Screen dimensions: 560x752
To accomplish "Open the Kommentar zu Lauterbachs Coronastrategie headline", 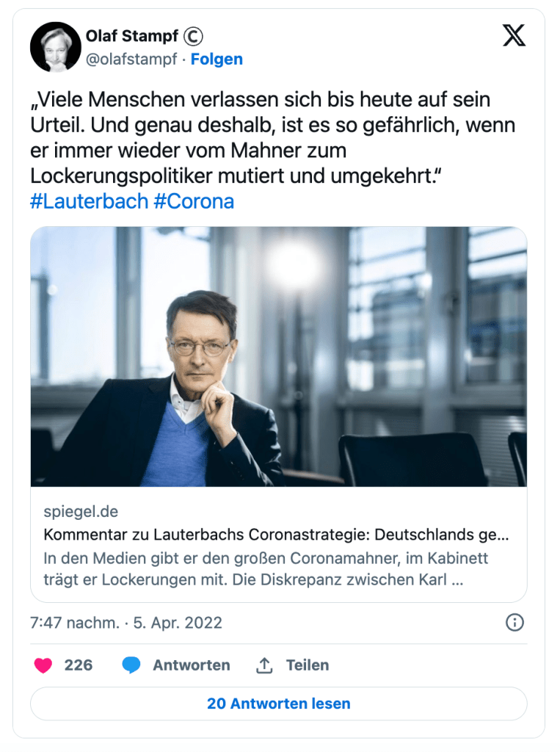I will point(276,535).
